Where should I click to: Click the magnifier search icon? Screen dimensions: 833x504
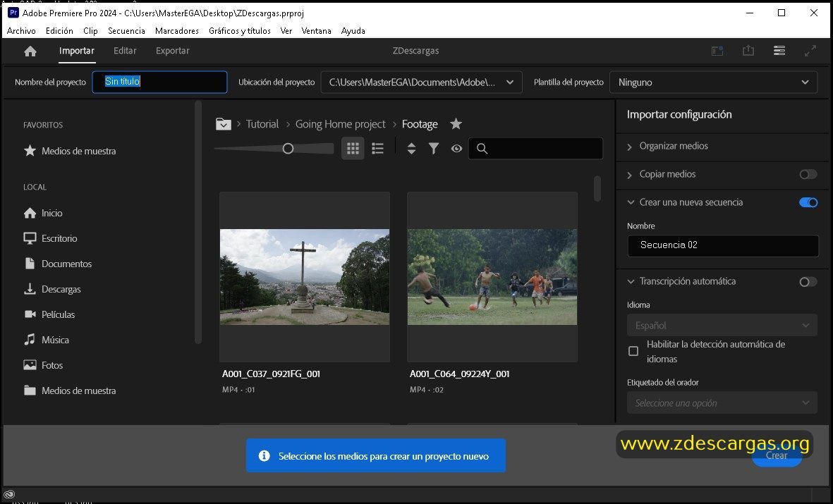[x=482, y=149]
